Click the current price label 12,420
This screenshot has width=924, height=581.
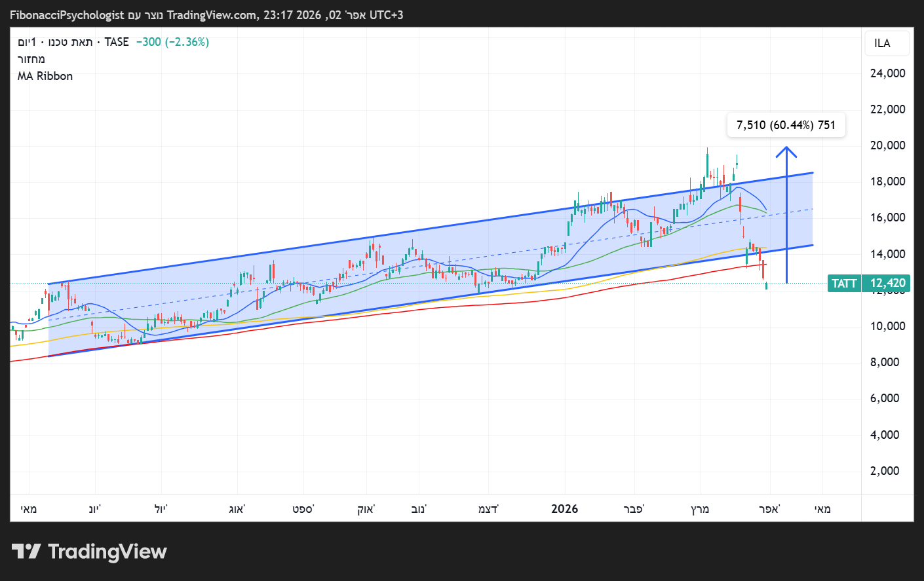(887, 283)
